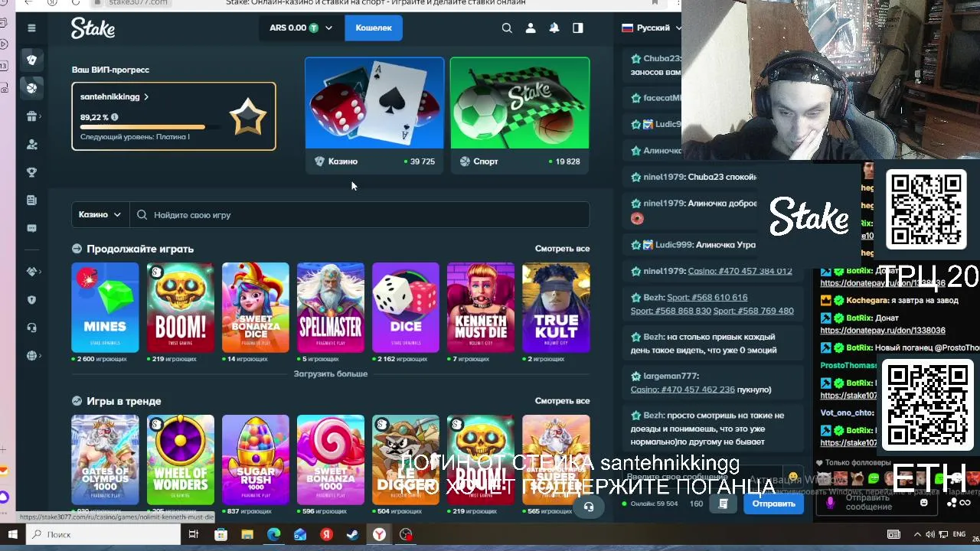The height and width of the screenshot is (551, 980).
Task: Open search magnifier icon in header
Action: (x=507, y=28)
